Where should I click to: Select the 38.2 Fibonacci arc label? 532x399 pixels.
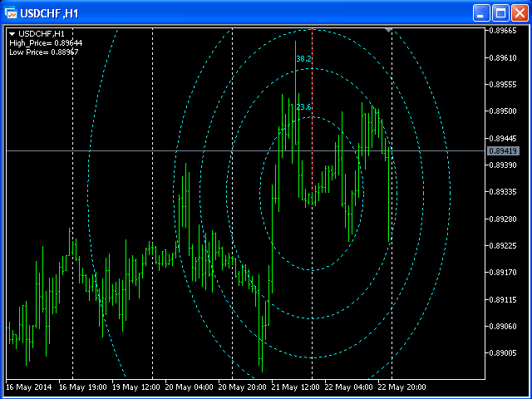303,59
